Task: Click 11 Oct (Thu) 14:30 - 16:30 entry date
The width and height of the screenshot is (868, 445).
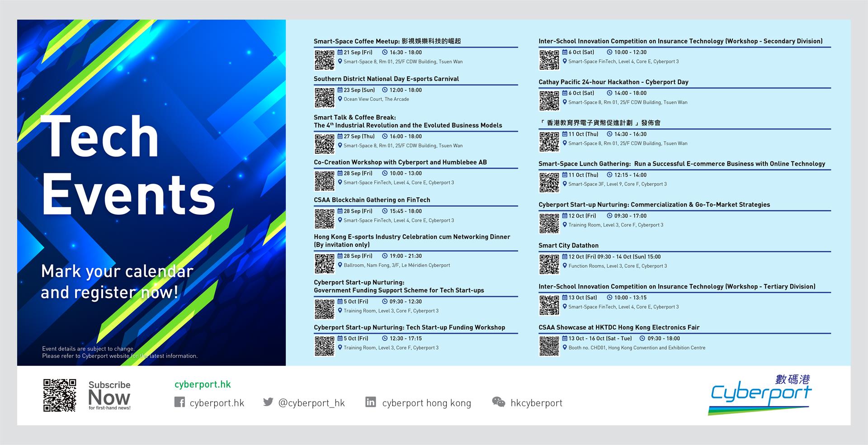Action: coord(583,134)
